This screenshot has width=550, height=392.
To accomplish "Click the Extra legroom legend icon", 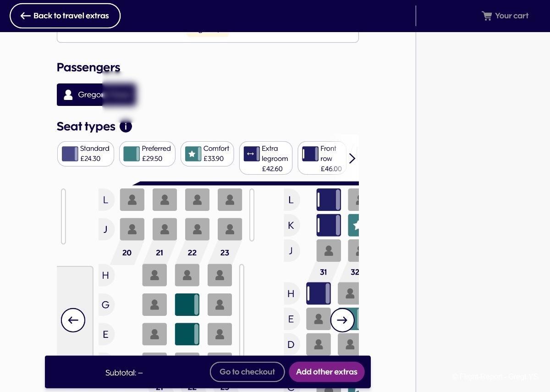I will click(x=252, y=154).
